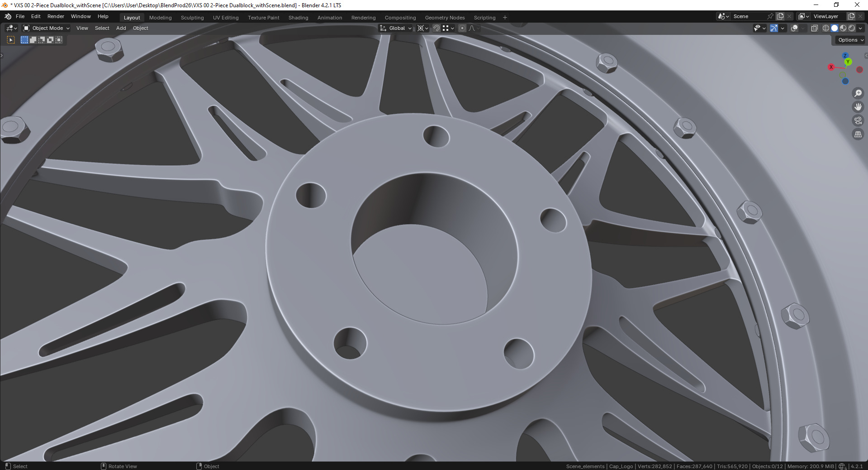This screenshot has height=470, width=868.
Task: Open the object visibility and selectability filter
Action: pos(760,28)
